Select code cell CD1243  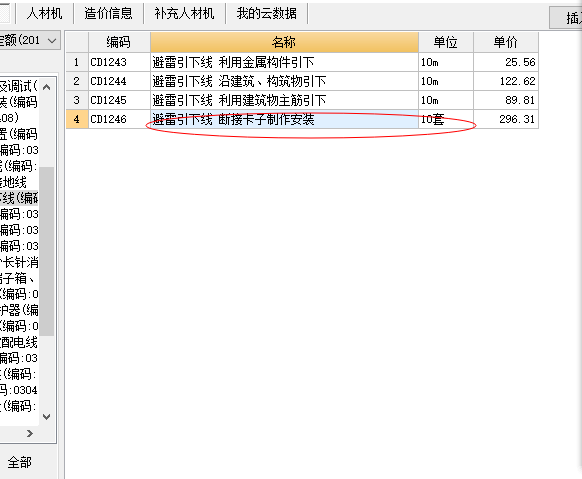(x=119, y=62)
